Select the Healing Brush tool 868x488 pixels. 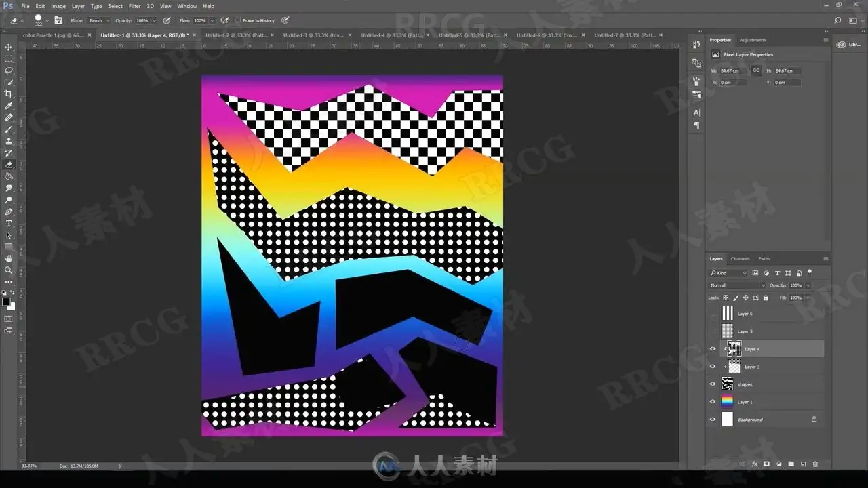tap(9, 117)
